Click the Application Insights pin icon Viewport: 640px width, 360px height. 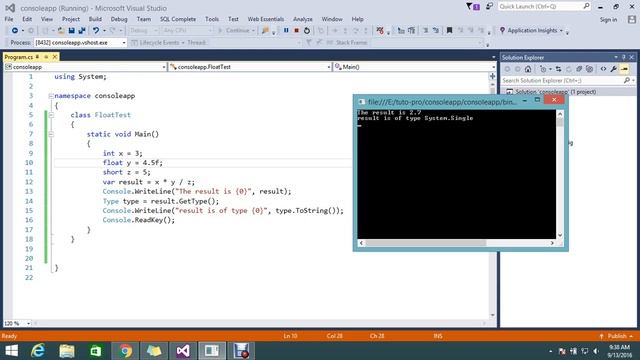tap(502, 31)
